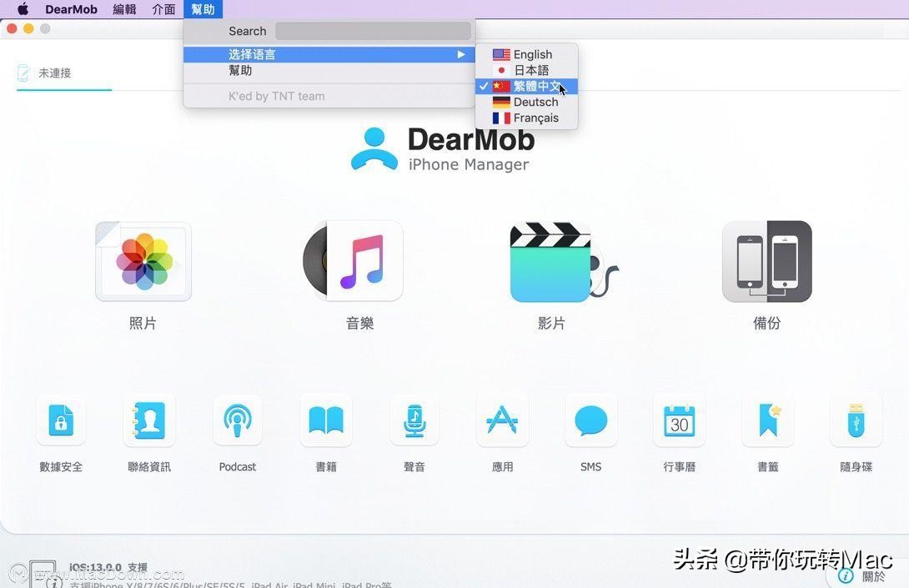
Task: Select the Podcast icon
Action: 237,420
